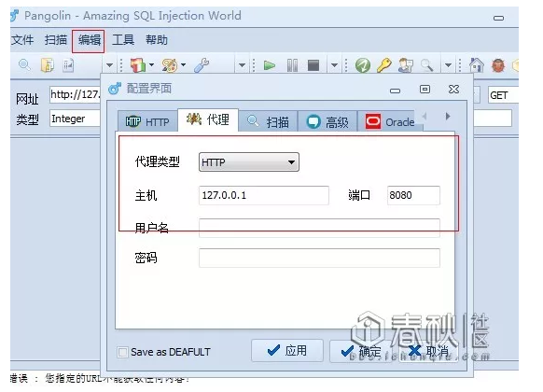Expand dropdown arrow beside palette icon
Screen dimensions: 543x392
point(183,64)
